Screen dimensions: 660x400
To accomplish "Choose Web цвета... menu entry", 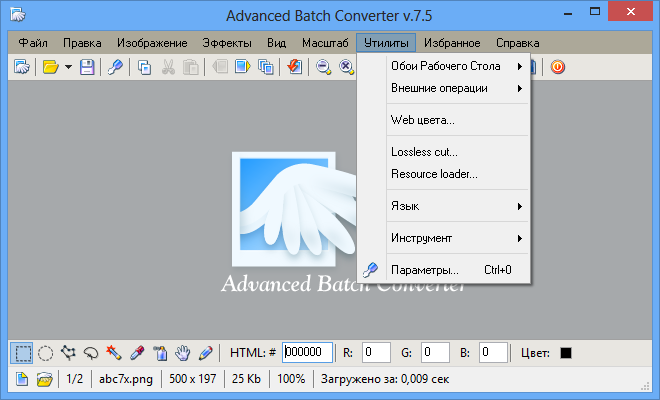I will [444, 120].
